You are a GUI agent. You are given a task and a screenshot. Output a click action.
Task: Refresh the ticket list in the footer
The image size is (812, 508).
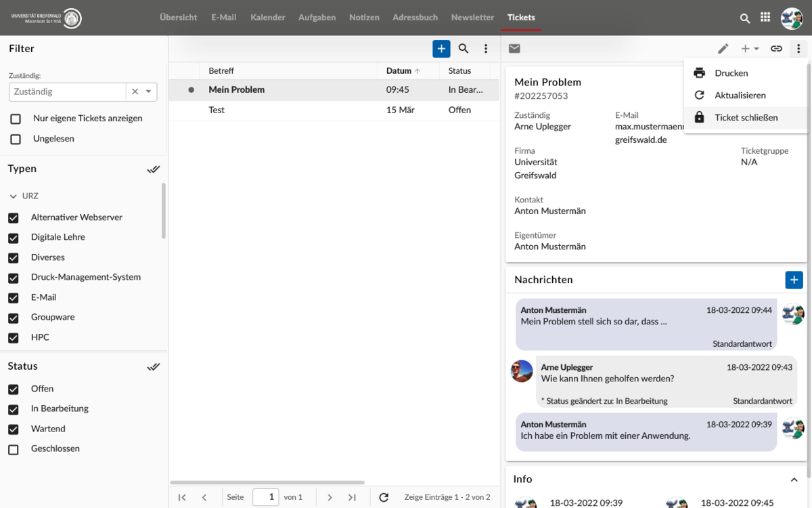click(x=384, y=497)
